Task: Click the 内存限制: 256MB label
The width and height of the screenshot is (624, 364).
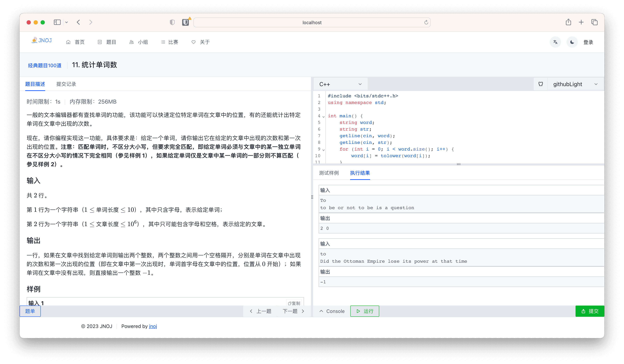Action: click(x=93, y=102)
